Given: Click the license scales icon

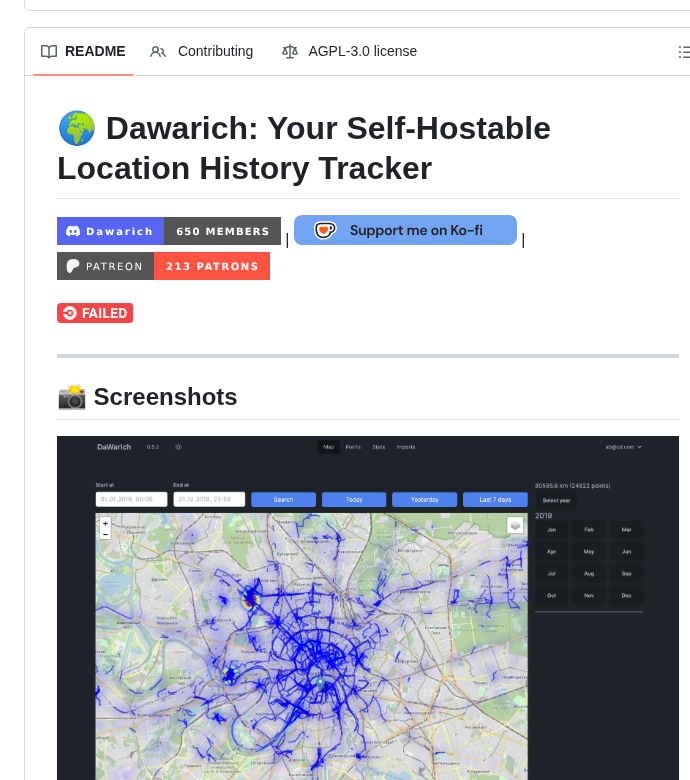Looking at the screenshot, I should (290, 51).
